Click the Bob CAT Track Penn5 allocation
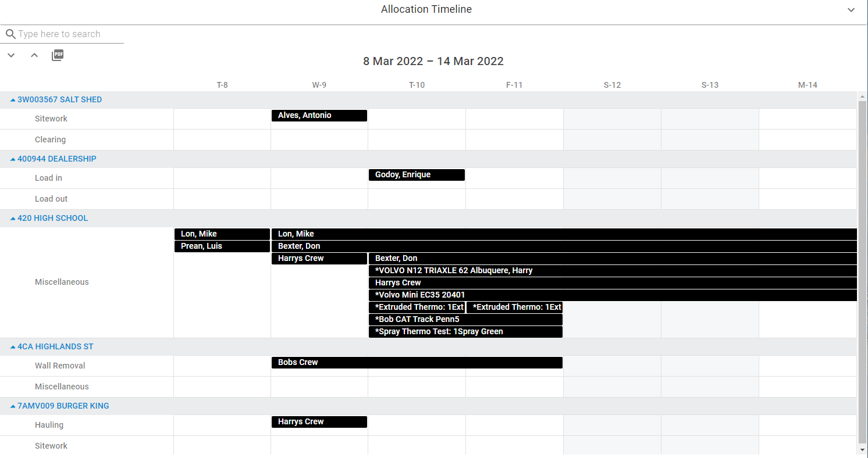 pyautogui.click(x=465, y=320)
